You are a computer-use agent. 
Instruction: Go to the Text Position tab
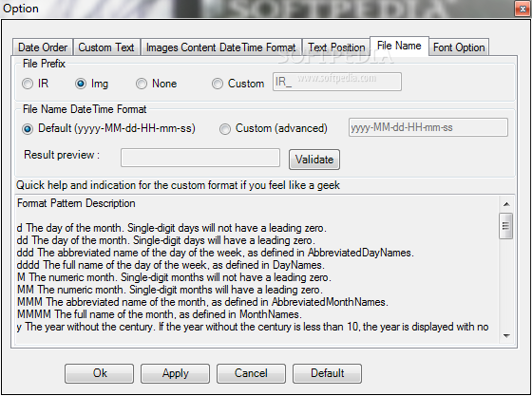point(336,47)
